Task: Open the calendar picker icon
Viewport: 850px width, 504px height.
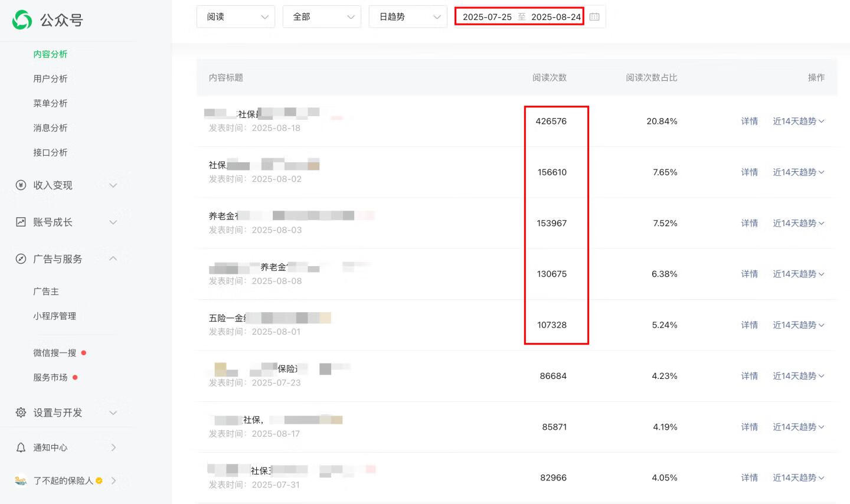Action: coord(595,17)
